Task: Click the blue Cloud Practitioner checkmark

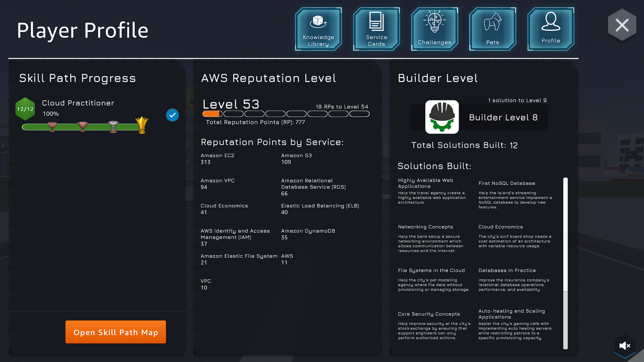Action: [x=172, y=115]
